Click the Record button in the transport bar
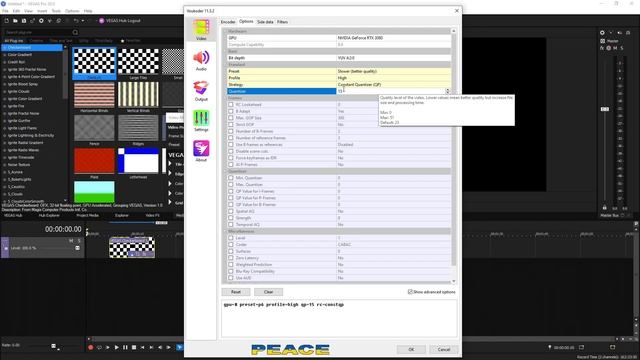 pos(91,347)
